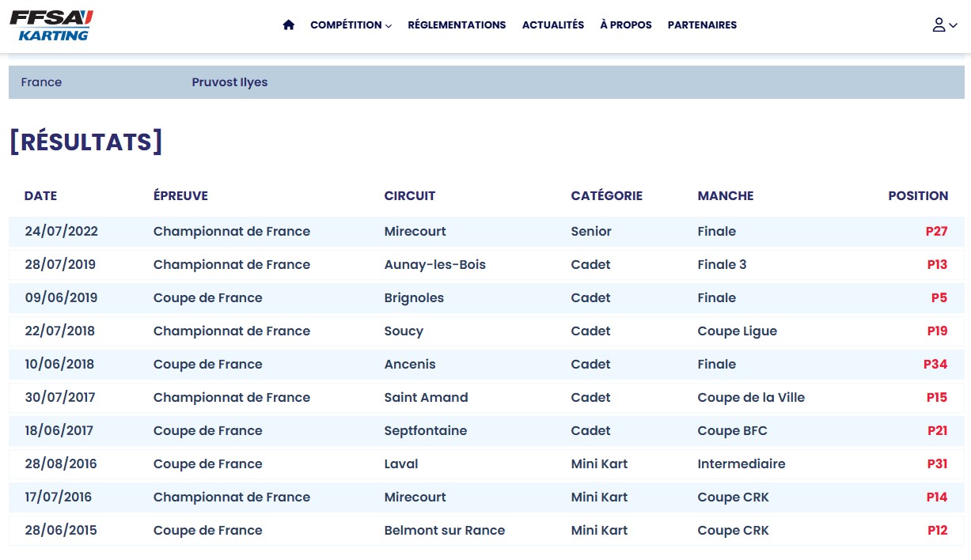The height and width of the screenshot is (560, 971).
Task: Expand the Compétition dropdown menu
Action: pos(351,25)
